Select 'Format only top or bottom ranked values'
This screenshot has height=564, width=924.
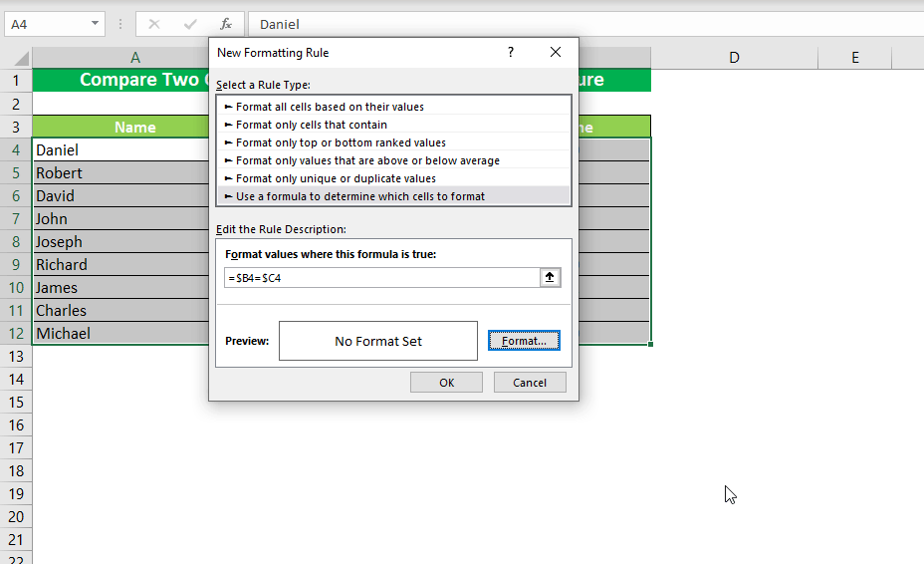(393, 142)
